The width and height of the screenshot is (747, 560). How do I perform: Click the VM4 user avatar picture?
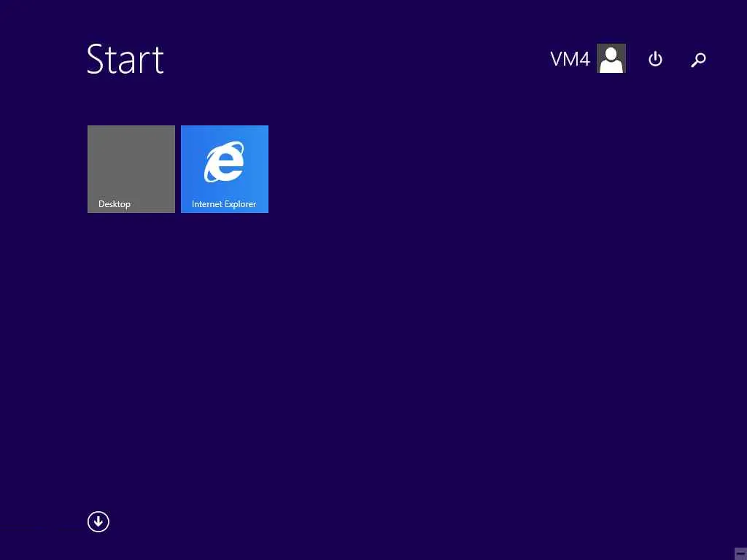611,58
